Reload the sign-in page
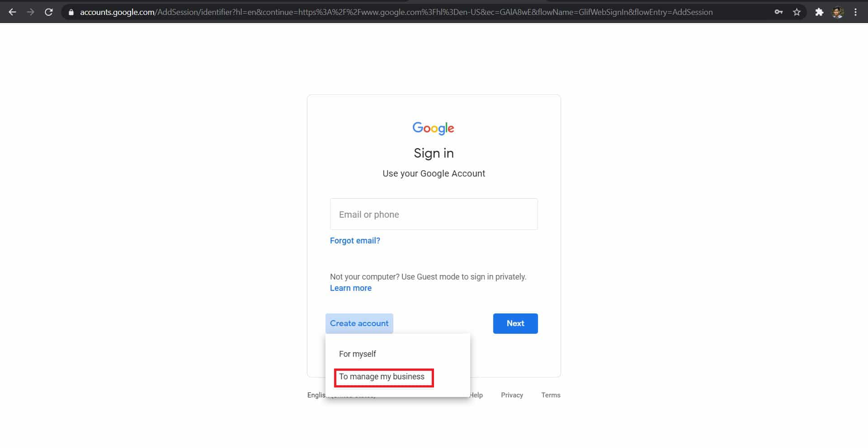 (48, 12)
